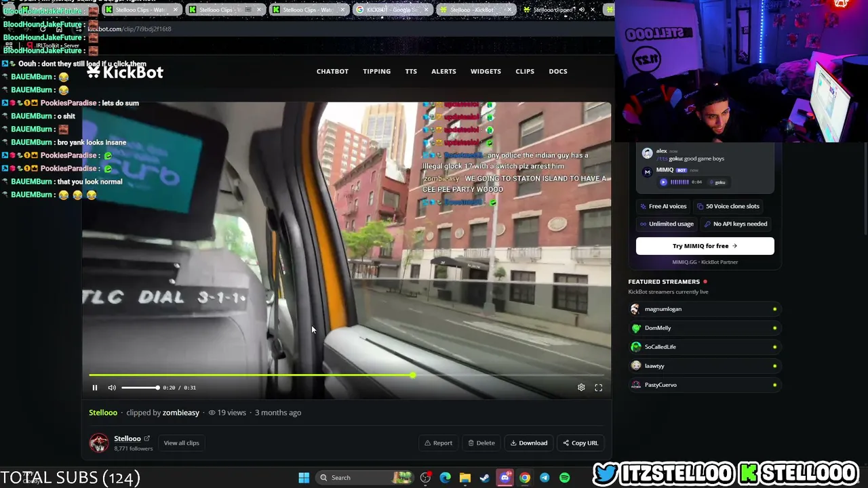
Task: Open the green Stellooo channel link
Action: click(x=103, y=412)
